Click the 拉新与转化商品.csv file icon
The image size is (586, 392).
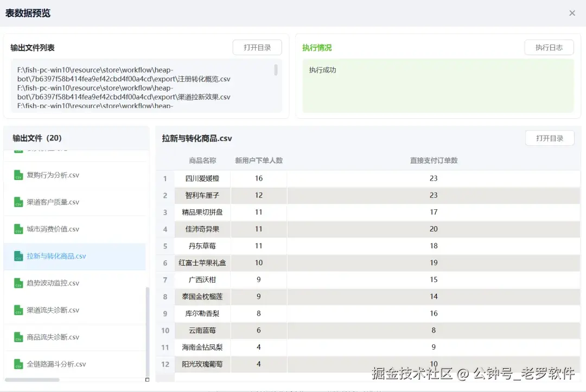click(18, 256)
